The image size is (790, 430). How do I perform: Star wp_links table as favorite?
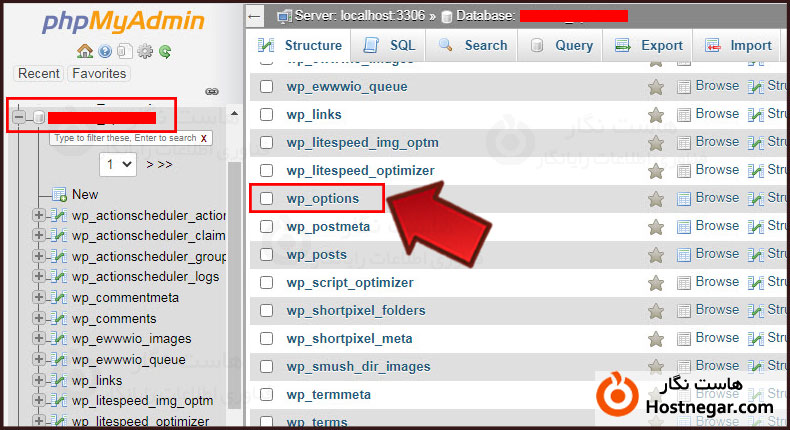point(656,115)
